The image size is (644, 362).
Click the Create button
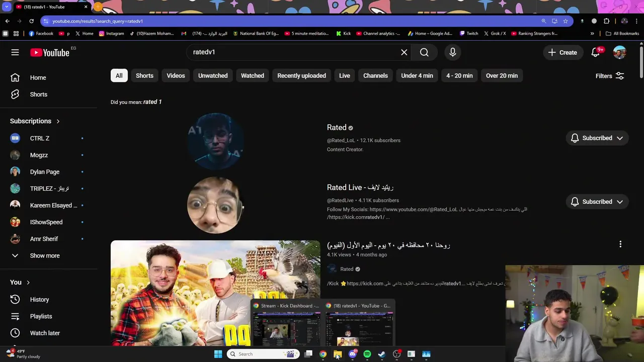tap(562, 52)
